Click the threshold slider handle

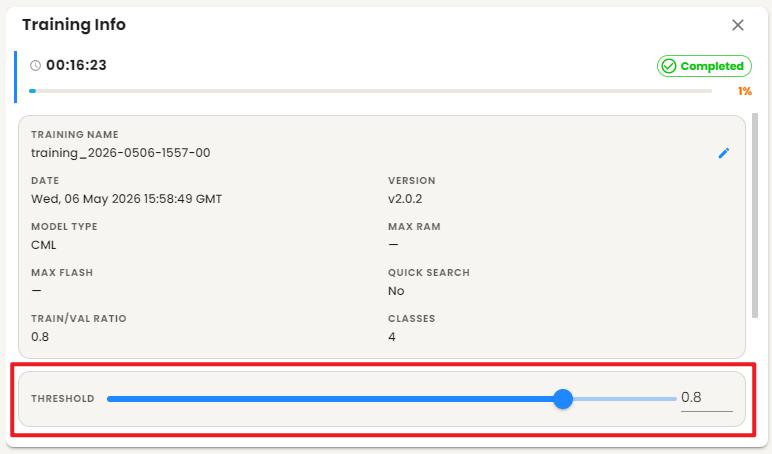(563, 399)
